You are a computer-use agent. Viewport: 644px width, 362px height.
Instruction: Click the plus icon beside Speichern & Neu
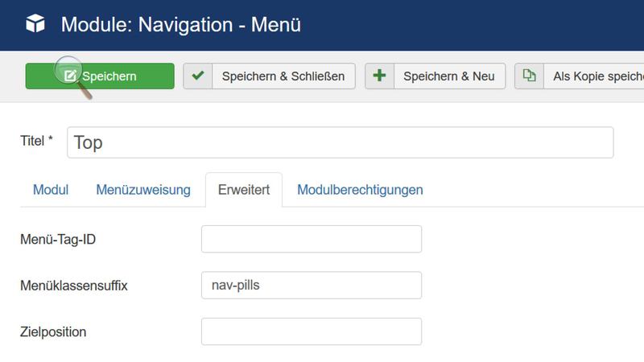point(380,76)
